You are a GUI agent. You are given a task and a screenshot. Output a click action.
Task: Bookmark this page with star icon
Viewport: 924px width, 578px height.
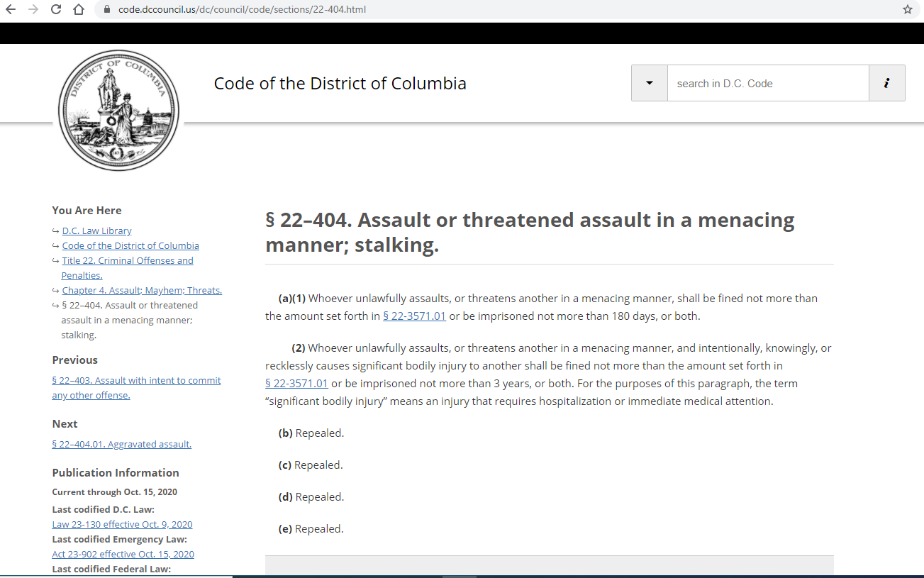(x=908, y=10)
